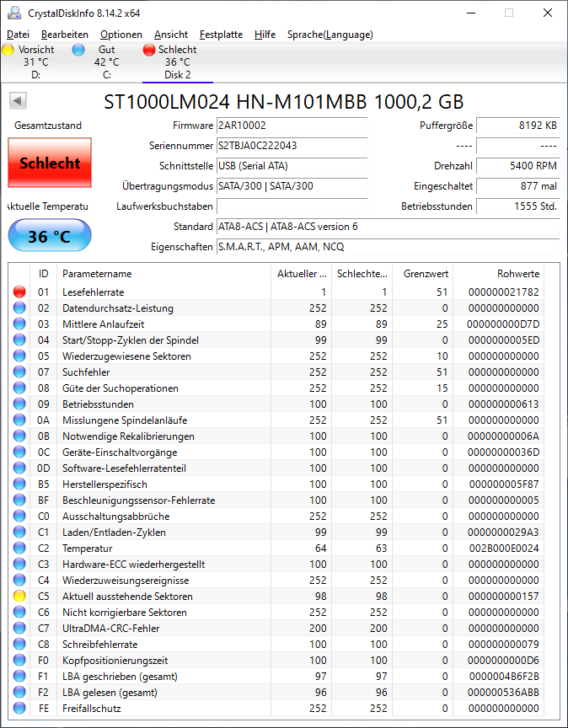This screenshot has width=568, height=728.
Task: Click the 36 °C temperature button
Action: point(50,236)
